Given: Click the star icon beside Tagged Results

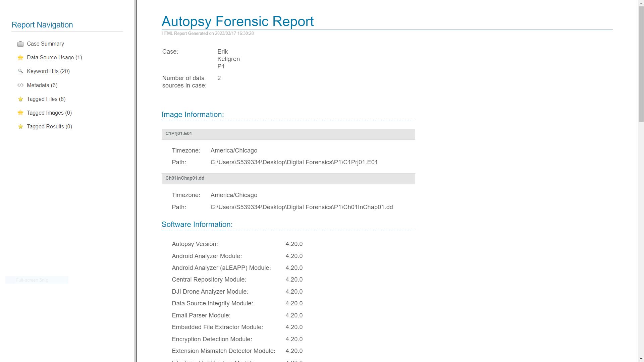Looking at the screenshot, I should (20, 126).
